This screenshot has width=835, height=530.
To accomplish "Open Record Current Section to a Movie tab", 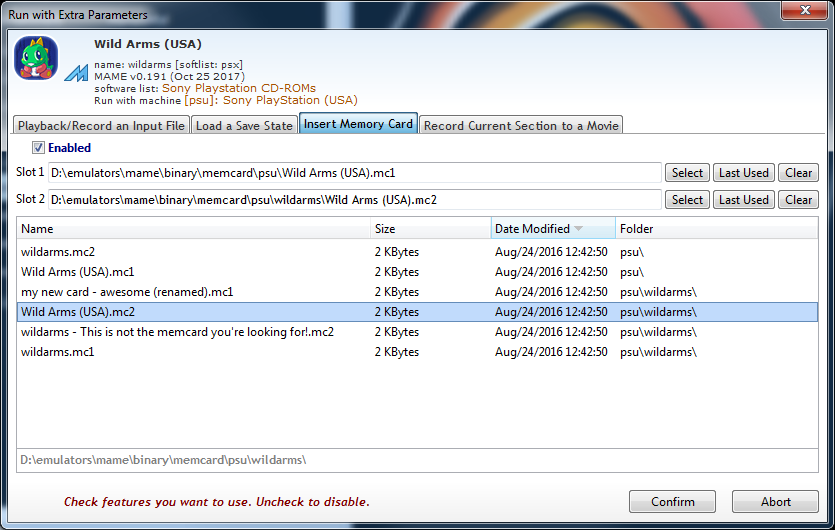I will pos(521,125).
